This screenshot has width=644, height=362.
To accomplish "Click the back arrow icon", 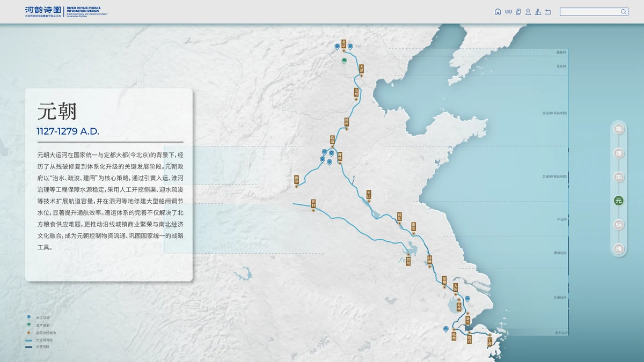I will pyautogui.click(x=548, y=12).
